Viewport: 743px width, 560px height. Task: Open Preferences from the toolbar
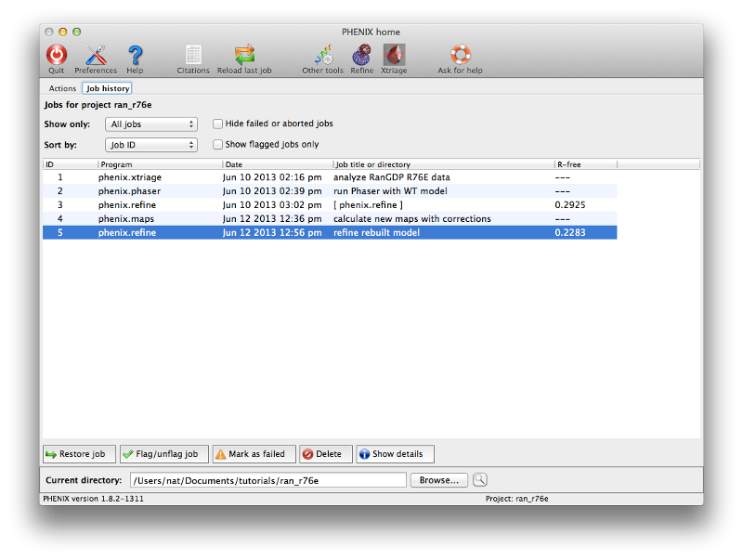pos(96,56)
